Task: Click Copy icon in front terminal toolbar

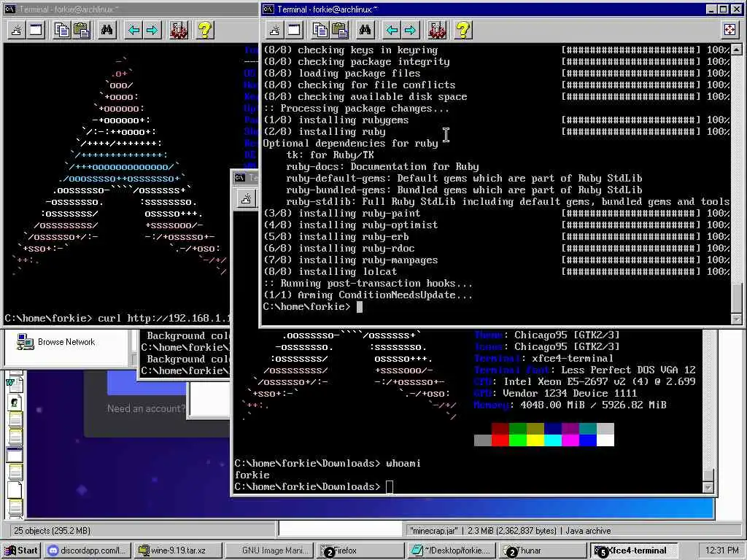Action: [320, 31]
